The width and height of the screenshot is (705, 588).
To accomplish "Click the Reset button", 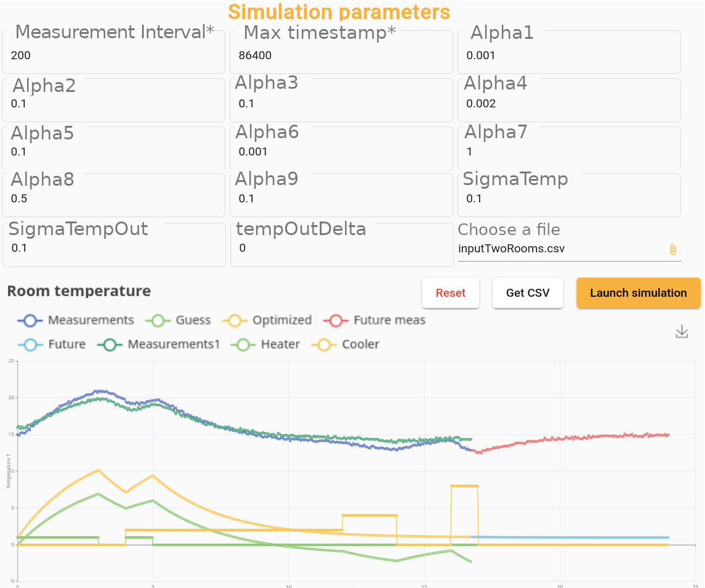I will pos(451,293).
